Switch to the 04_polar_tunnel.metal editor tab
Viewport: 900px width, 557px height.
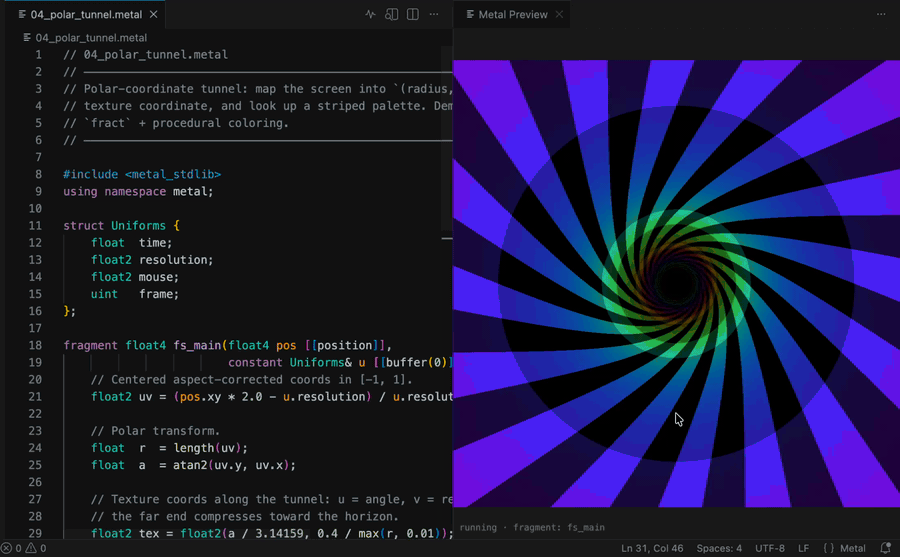[x=86, y=14]
